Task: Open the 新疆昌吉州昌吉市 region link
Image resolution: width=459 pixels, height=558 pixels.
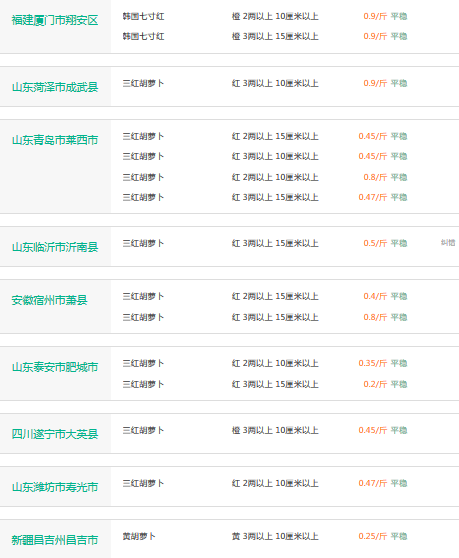Action: pyautogui.click(x=55, y=540)
